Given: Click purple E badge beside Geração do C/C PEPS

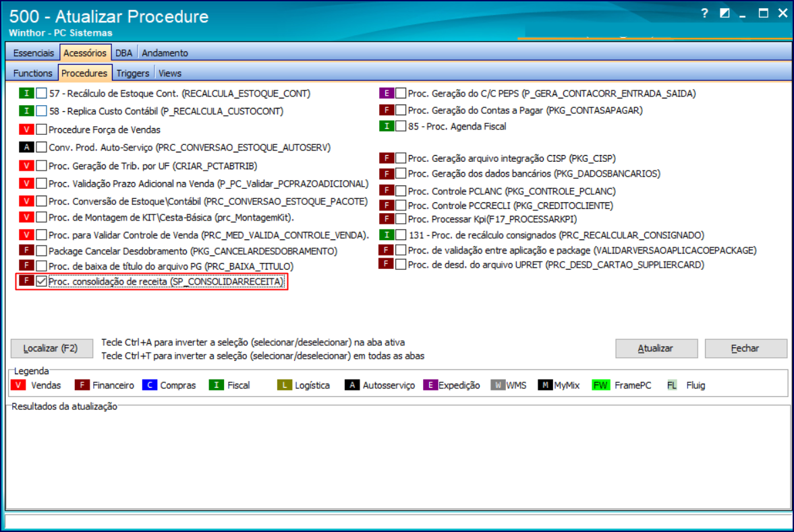Looking at the screenshot, I should (x=387, y=93).
